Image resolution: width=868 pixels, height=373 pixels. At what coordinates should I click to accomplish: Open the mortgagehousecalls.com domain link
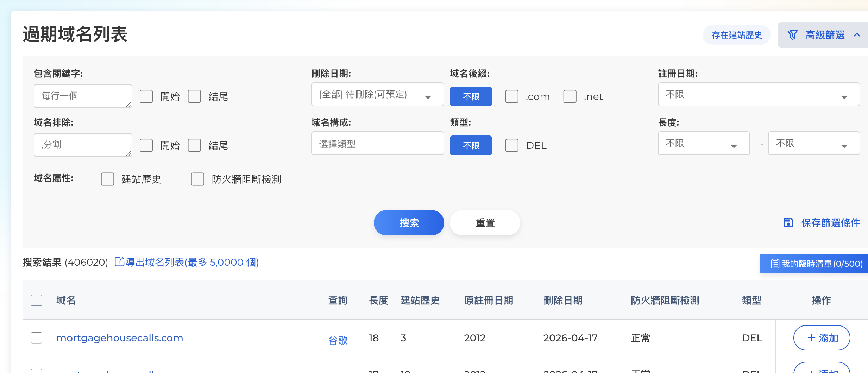point(120,338)
